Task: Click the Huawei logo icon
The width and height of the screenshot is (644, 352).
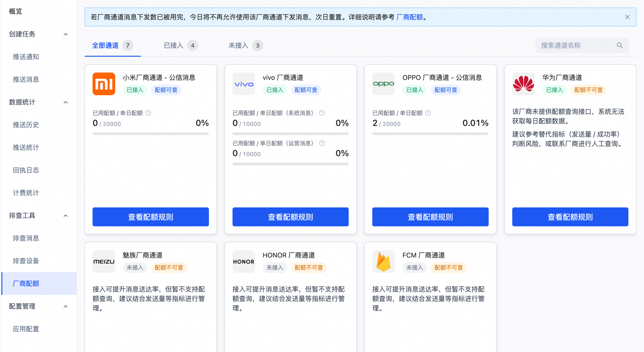Action: [x=523, y=84]
